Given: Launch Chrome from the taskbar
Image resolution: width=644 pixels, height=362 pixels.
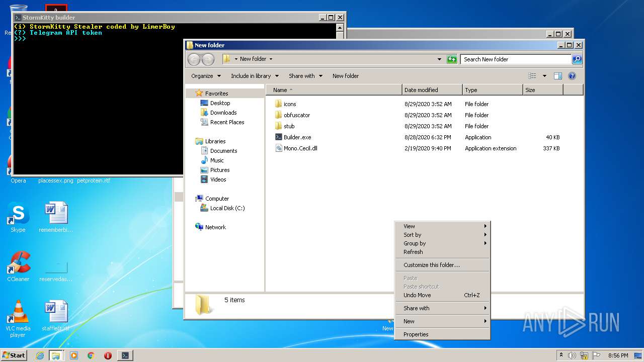Looking at the screenshot, I should pyautogui.click(x=91, y=355).
